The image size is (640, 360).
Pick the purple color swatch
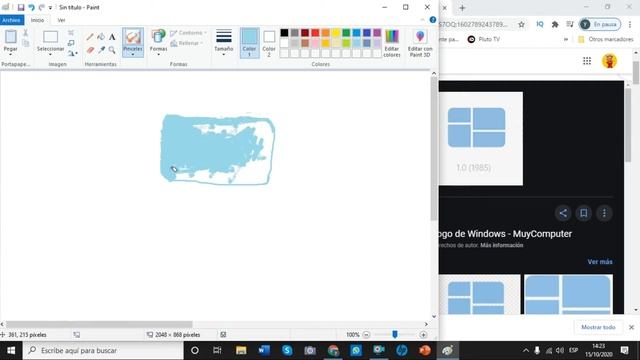(x=377, y=33)
